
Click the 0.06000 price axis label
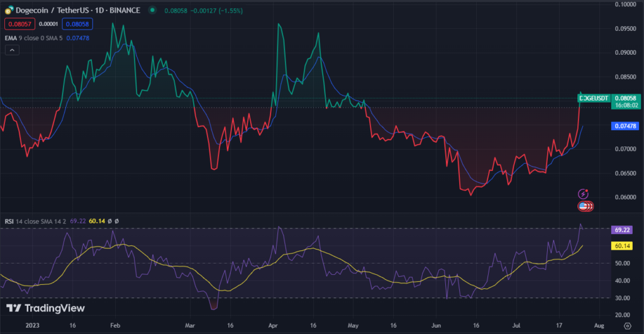[x=625, y=198]
